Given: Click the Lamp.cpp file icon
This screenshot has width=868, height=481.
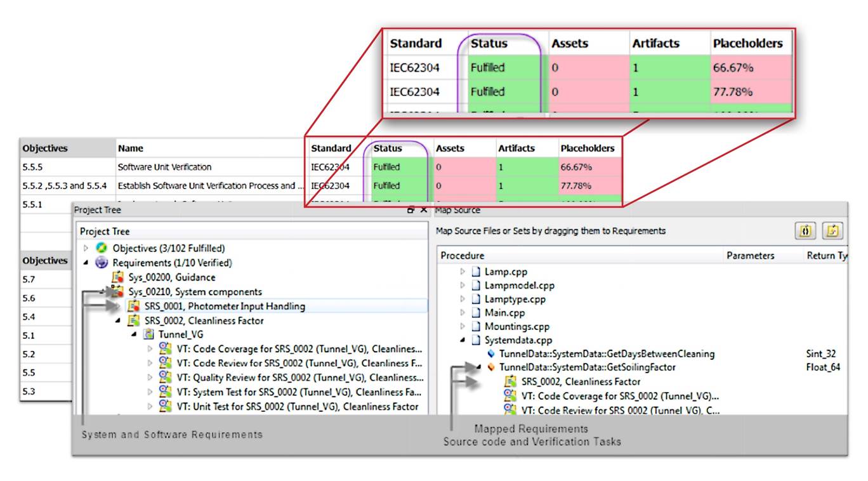Looking at the screenshot, I should click(476, 272).
